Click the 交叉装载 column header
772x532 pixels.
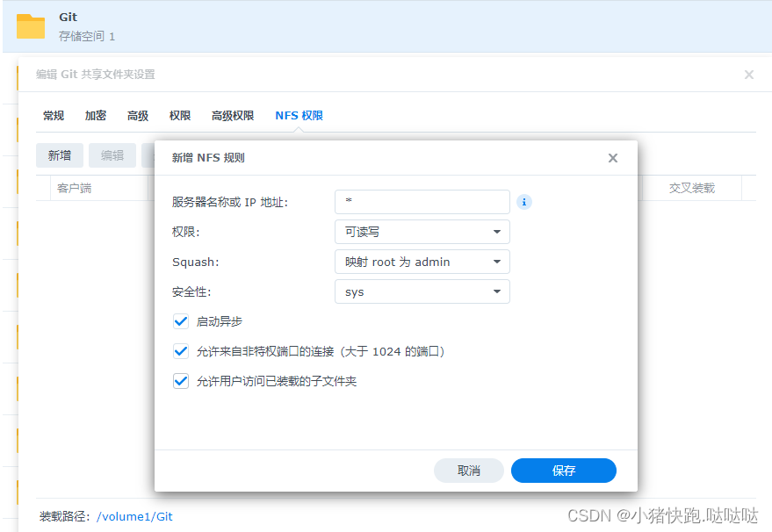[x=692, y=188]
